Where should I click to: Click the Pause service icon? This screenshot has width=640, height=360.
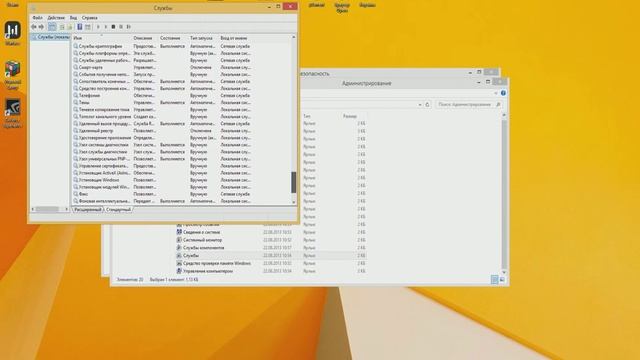pyautogui.click(x=121, y=27)
